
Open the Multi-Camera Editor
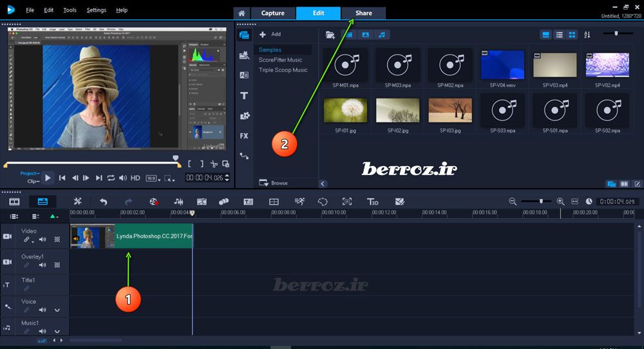(274, 202)
